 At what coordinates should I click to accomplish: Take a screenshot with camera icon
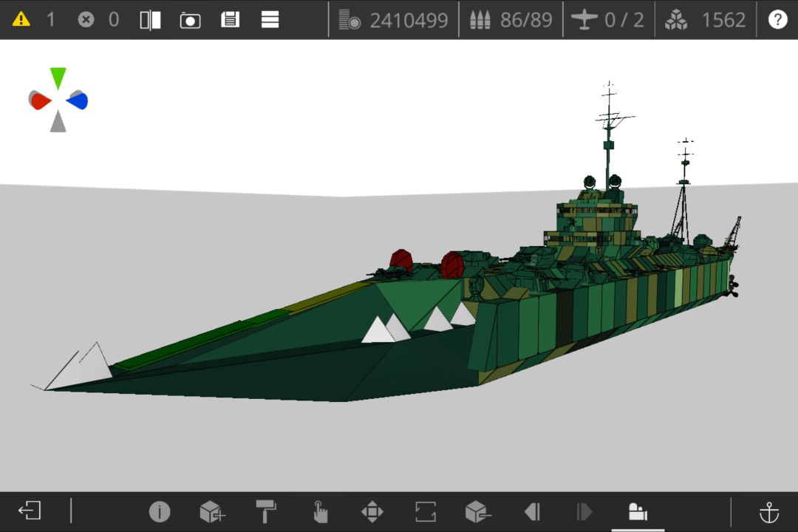(190, 21)
